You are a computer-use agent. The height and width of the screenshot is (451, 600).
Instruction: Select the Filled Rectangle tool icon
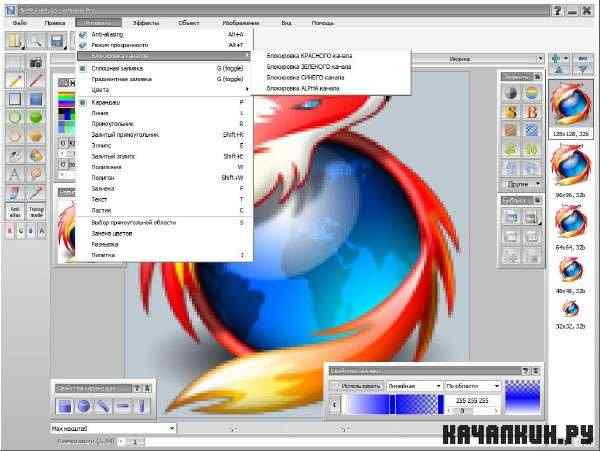point(36,99)
